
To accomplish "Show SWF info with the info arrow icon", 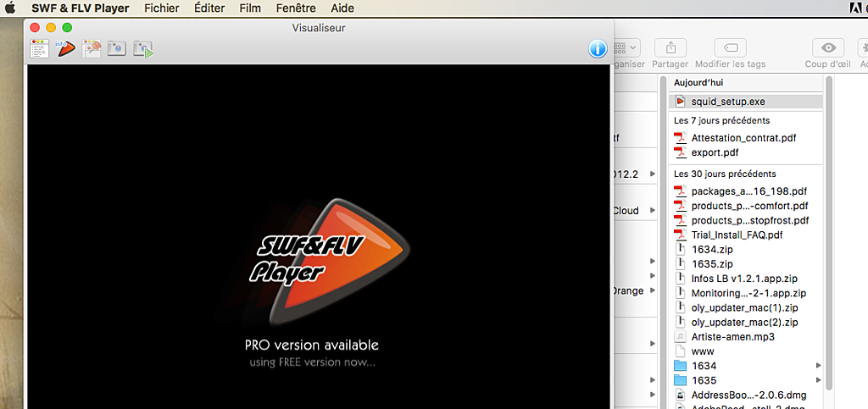I will [65, 48].
